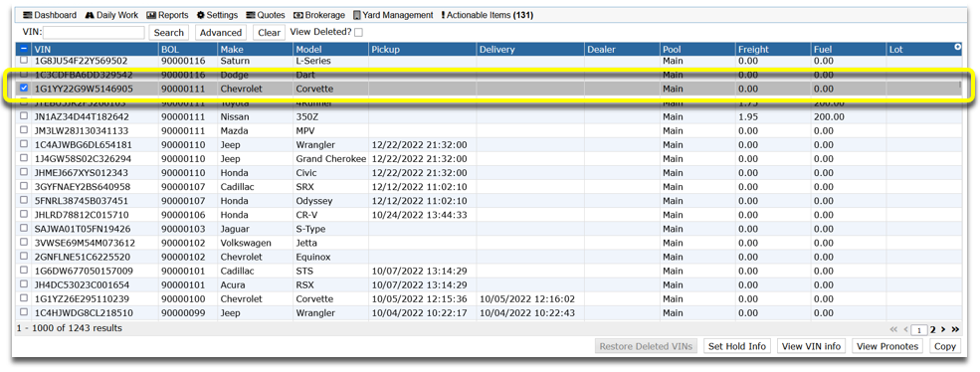980x372 pixels.
Task: Check the row for VIN JHMEJ667XYS012343
Action: (x=24, y=172)
